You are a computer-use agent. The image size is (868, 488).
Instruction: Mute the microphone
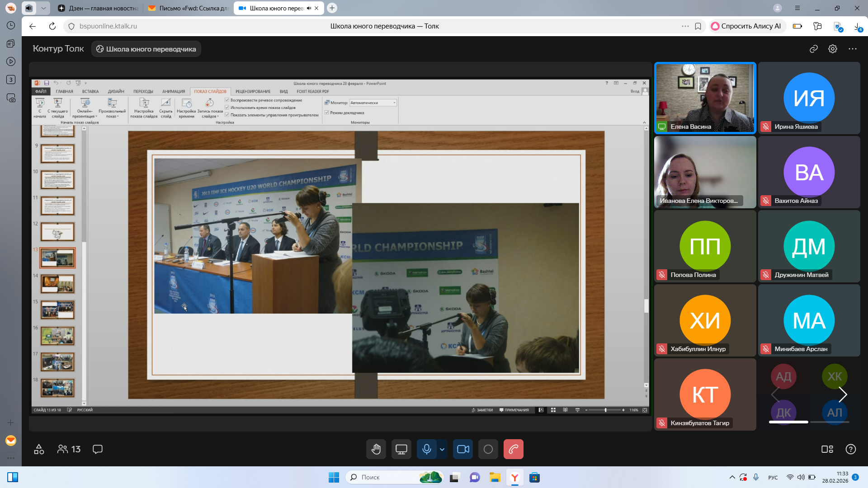426,449
